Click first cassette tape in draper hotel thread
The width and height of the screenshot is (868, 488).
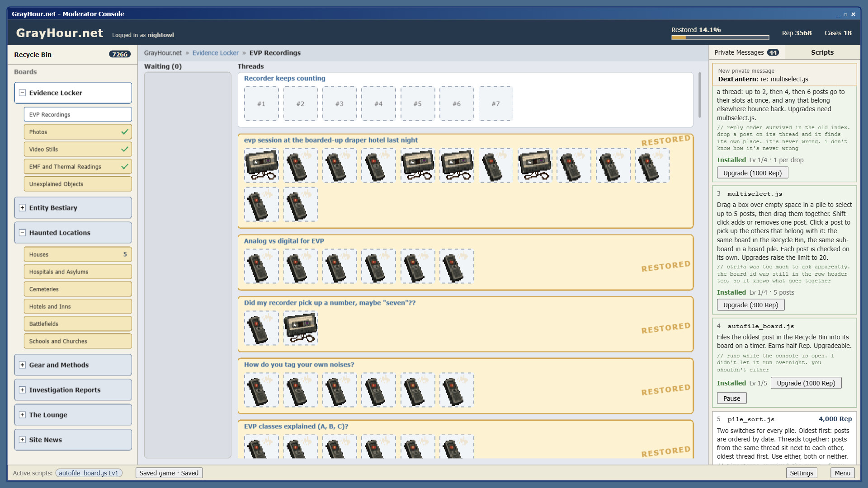261,165
